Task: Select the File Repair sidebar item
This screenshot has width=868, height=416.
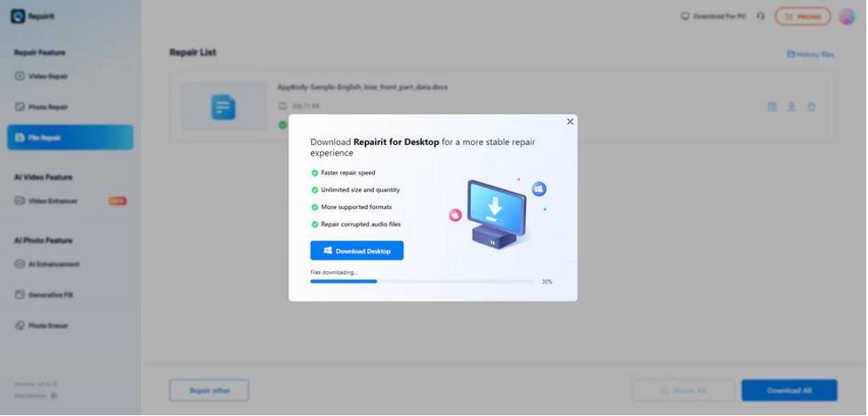Action: 69,138
